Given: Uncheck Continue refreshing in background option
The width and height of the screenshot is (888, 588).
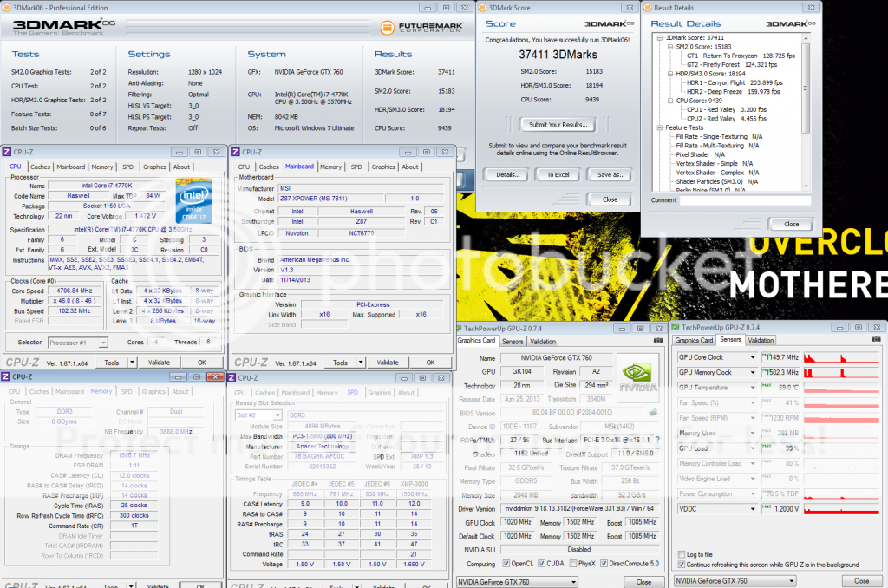Looking at the screenshot, I should point(681,565).
